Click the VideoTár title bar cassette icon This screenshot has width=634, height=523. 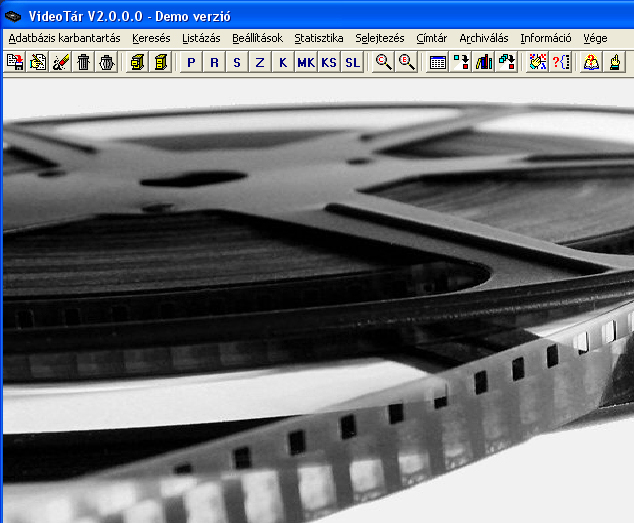(x=13, y=16)
